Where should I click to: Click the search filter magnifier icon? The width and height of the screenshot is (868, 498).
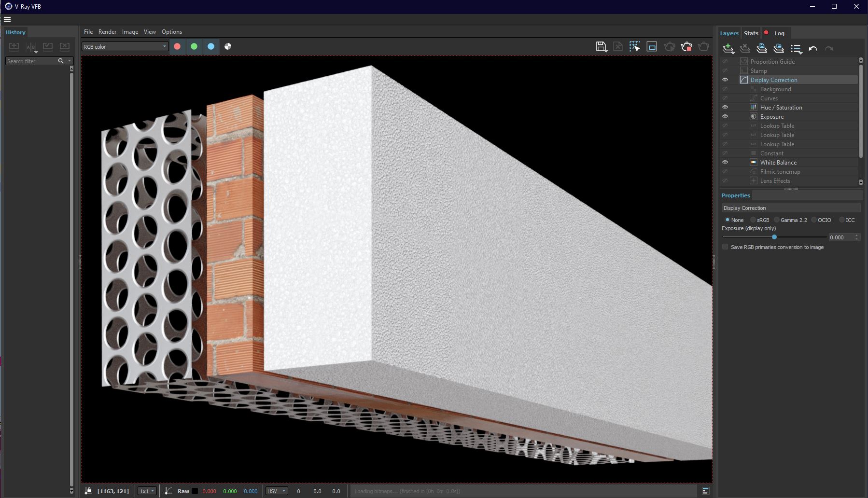click(x=61, y=61)
